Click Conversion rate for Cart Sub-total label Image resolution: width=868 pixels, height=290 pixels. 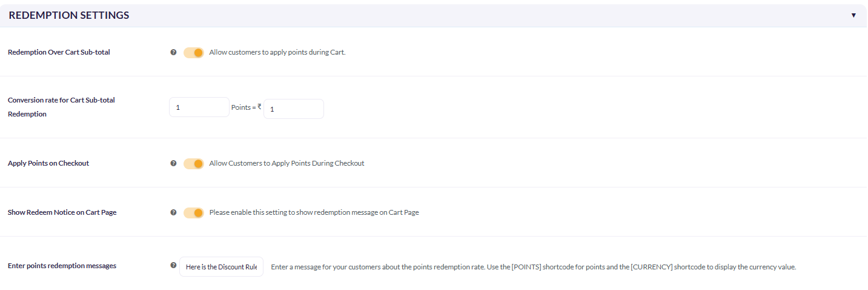[61, 107]
